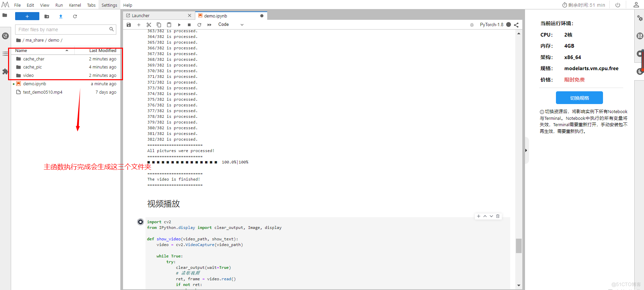Copy the selected cell

[x=159, y=25]
